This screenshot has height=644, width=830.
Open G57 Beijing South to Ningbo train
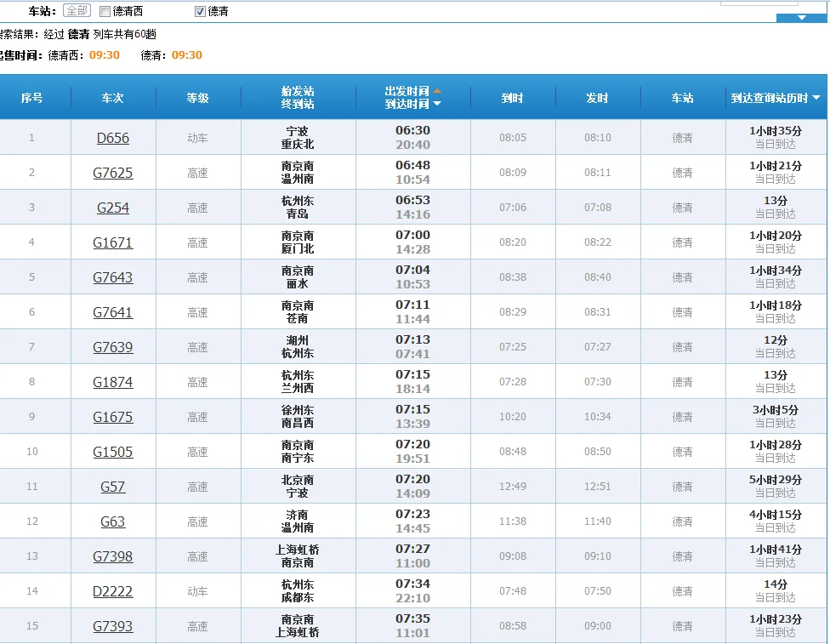tap(112, 486)
